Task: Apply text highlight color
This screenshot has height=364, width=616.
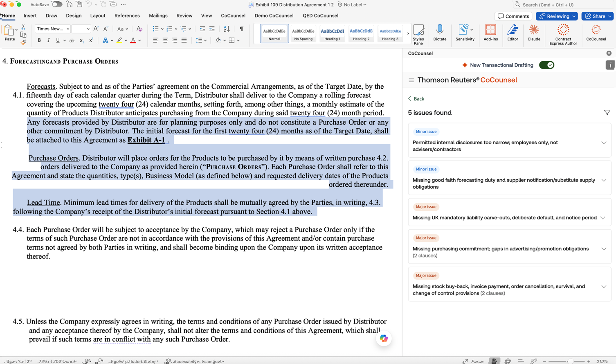Action: (119, 40)
